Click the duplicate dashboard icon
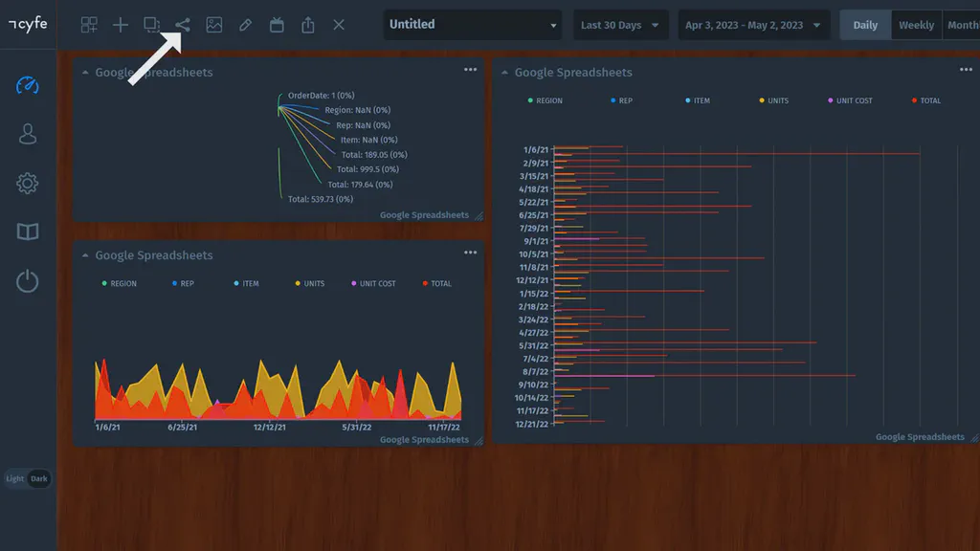The width and height of the screenshot is (980, 551). (151, 24)
